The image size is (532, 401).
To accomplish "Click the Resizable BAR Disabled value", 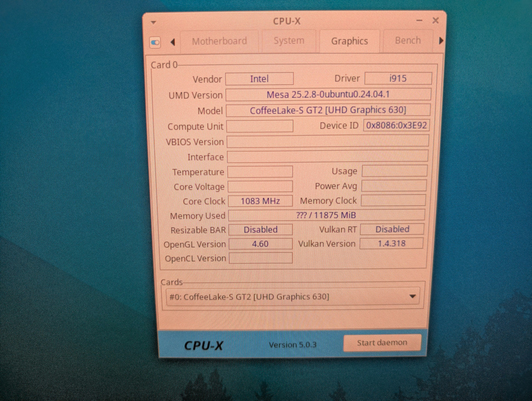I will 260,229.
